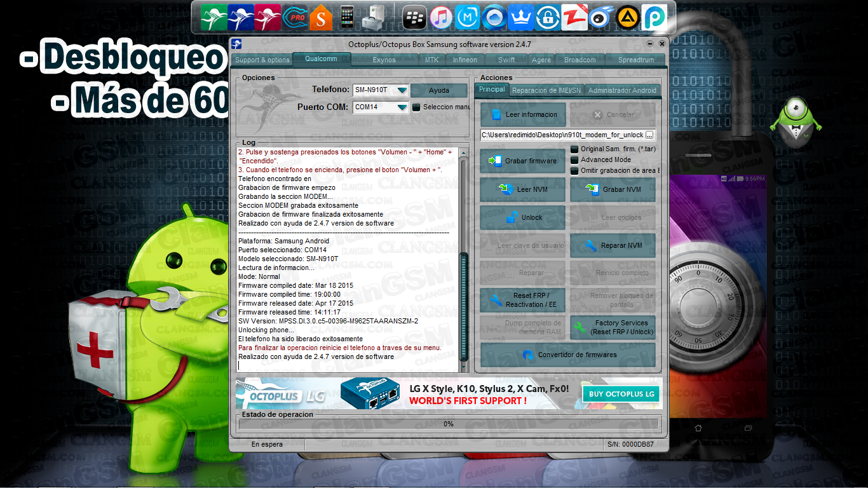Switch to the Exynos tab
868x488 pixels.
(x=384, y=60)
